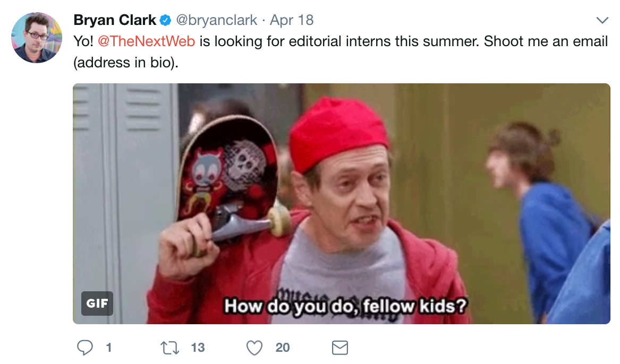Viewport: 620px width, 364px height.
Task: Open Bryan Clark's round profile avatar
Action: [x=36, y=38]
